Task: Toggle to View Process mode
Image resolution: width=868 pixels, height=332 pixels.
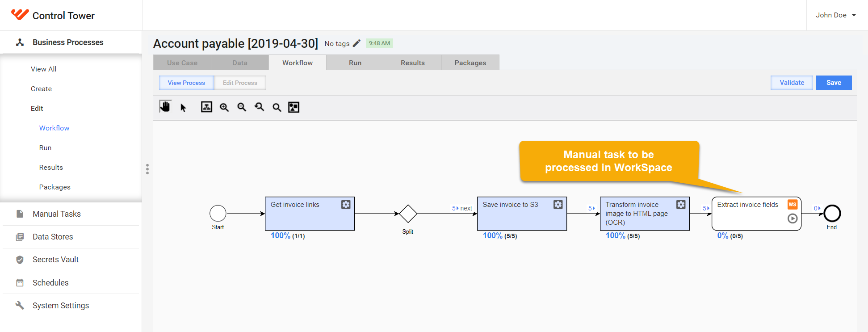Action: pos(186,83)
